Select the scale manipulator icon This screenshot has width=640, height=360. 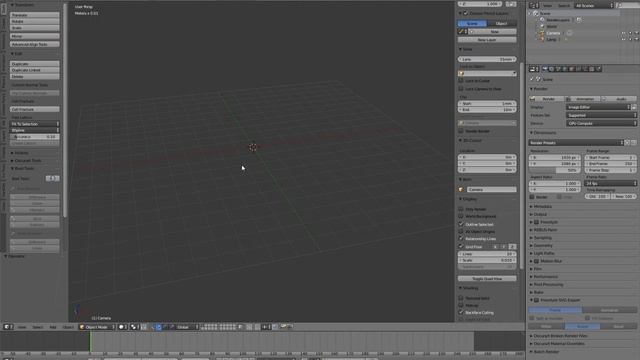pyautogui.click(x=172, y=327)
